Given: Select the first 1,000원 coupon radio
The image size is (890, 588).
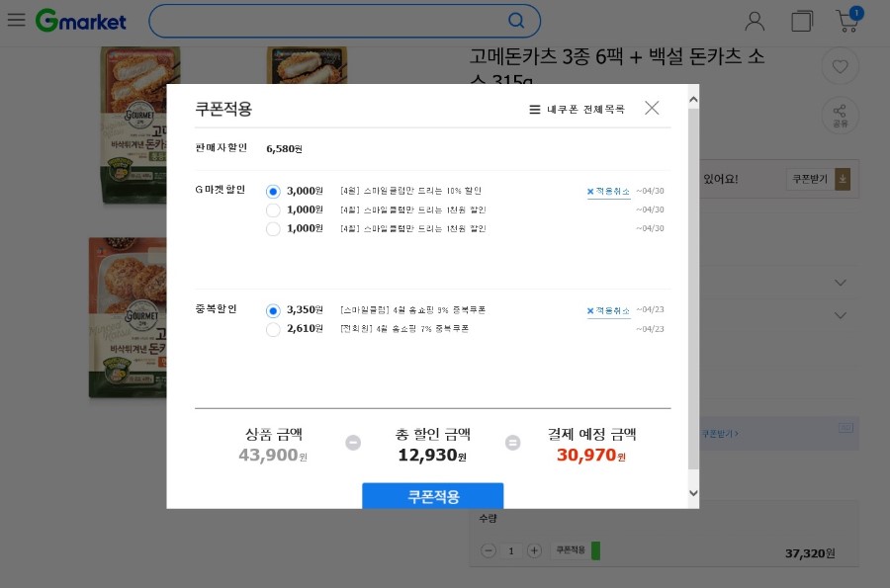Looking at the screenshot, I should [273, 210].
